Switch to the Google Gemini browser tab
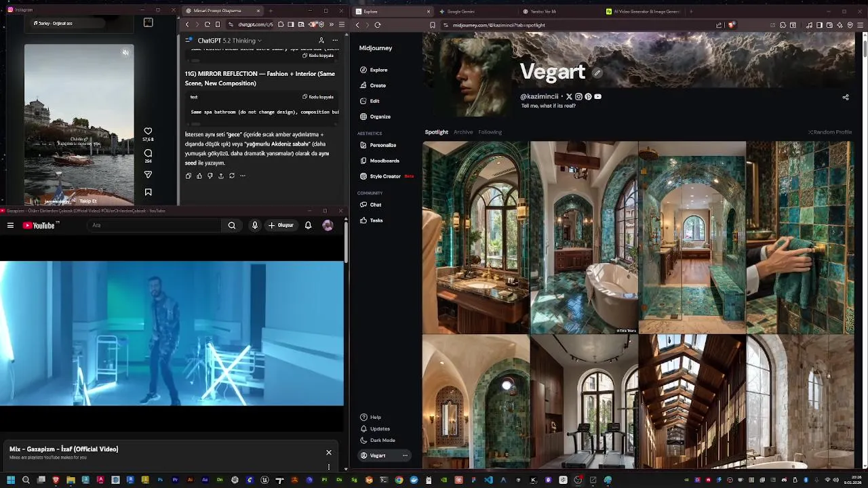 point(475,12)
